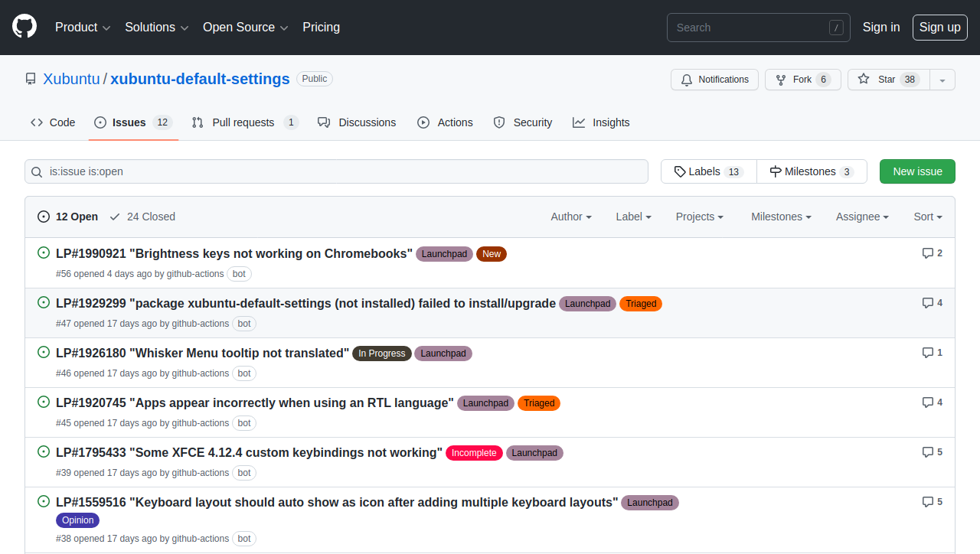Click the issues search field
This screenshot has width=980, height=554.
click(336, 171)
